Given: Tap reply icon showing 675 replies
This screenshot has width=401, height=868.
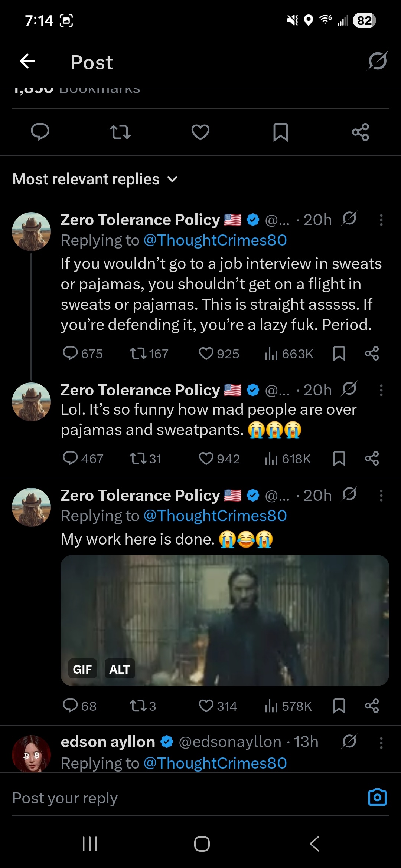Looking at the screenshot, I should point(70,354).
